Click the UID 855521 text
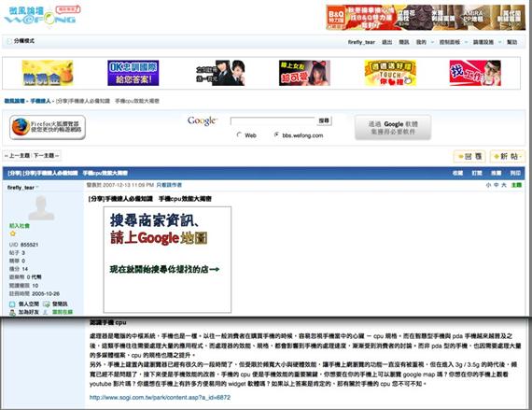The height and width of the screenshot is (410, 532). point(23,245)
